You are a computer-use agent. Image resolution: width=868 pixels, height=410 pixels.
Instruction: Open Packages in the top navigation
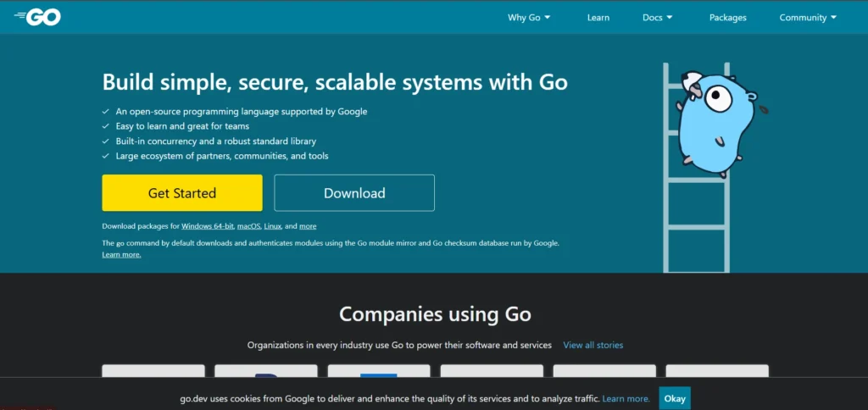(x=727, y=18)
